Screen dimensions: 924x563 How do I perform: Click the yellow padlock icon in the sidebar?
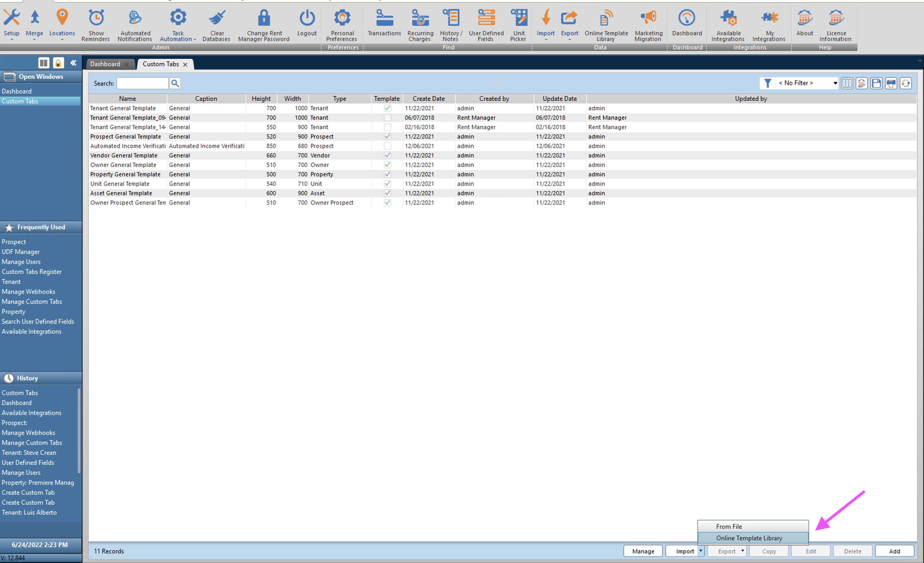click(58, 63)
